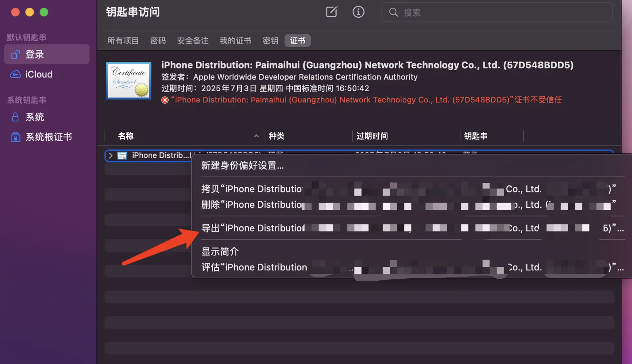
Task: Expand the iPhone Distribution certificate row
Action: pyautogui.click(x=111, y=155)
